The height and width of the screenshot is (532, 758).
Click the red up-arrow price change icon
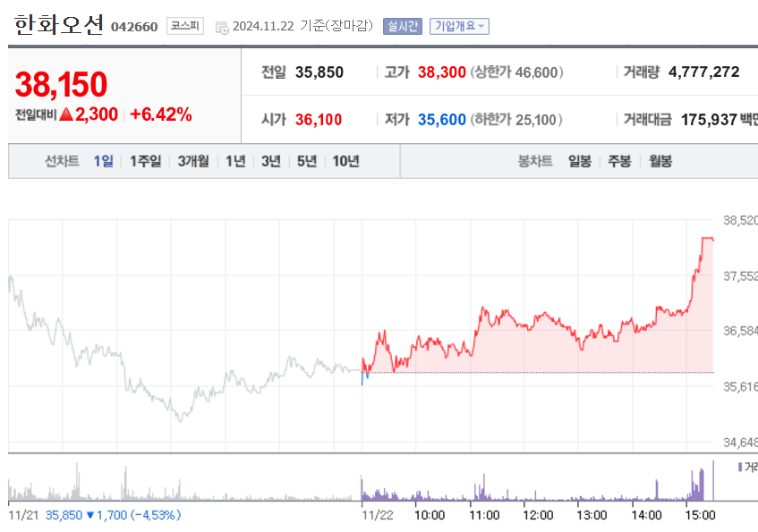(66, 114)
